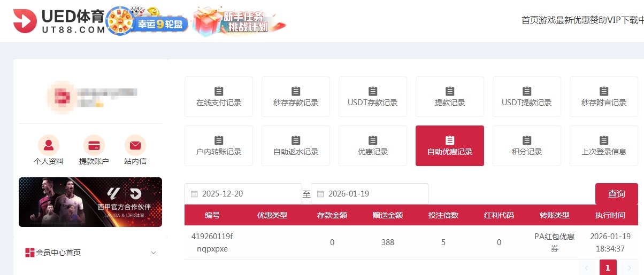Click 红利代码 column header
Viewport: 644px width, 275px height.
(x=499, y=215)
